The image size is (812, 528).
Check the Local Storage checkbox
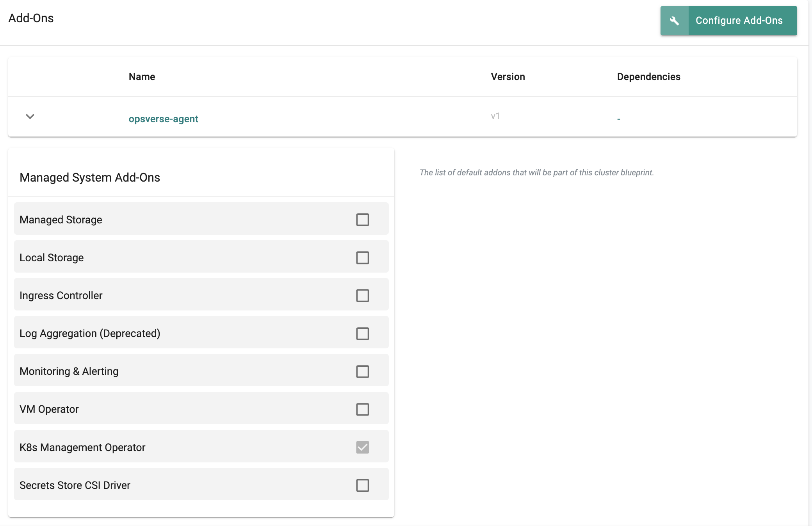point(363,257)
